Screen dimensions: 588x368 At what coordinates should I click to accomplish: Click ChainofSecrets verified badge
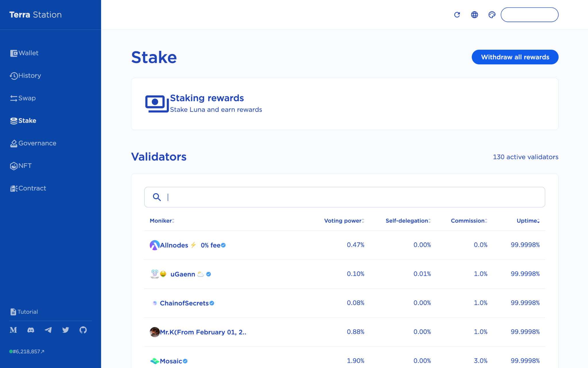tap(212, 303)
